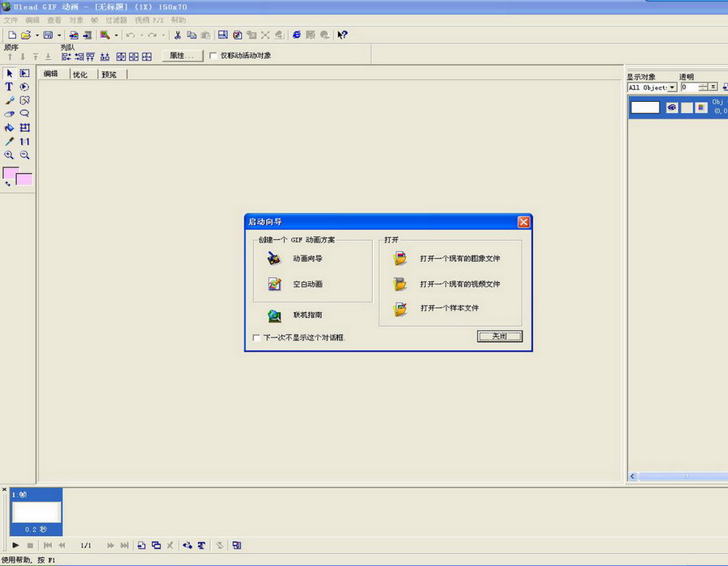Select frame 1 thumbnail in timeline
Viewport: 728px width, 566px height.
coord(36,512)
